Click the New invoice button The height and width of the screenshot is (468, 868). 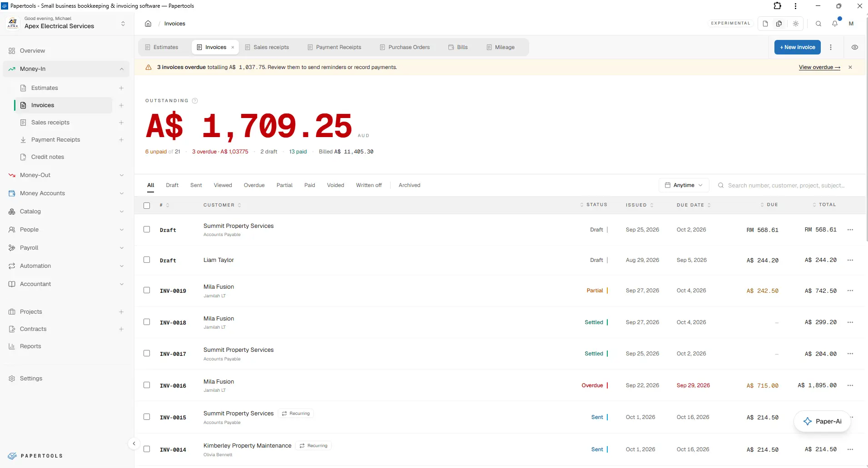[x=797, y=47]
